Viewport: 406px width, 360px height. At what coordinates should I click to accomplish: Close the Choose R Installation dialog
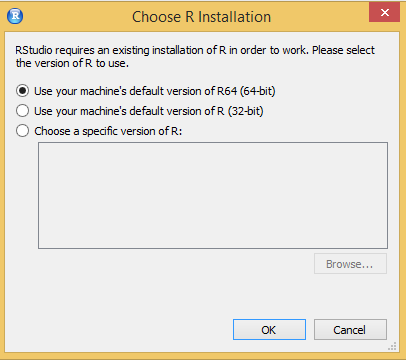[x=384, y=12]
